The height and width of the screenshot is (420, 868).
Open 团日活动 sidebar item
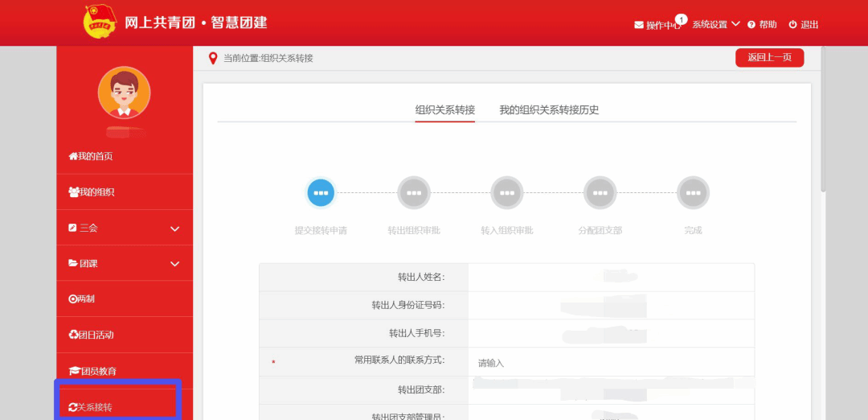[x=91, y=335]
